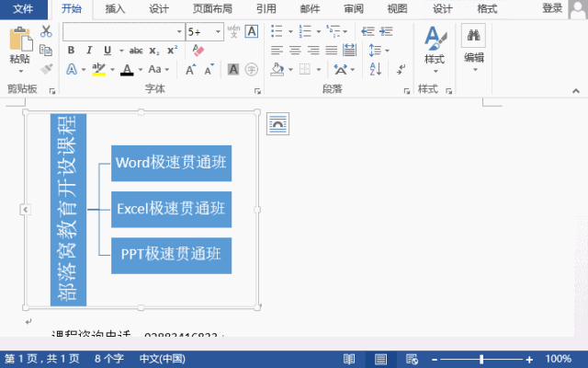This screenshot has width=588, height=368.
Task: Select the Word极速贯通班 box
Action: pos(172,164)
